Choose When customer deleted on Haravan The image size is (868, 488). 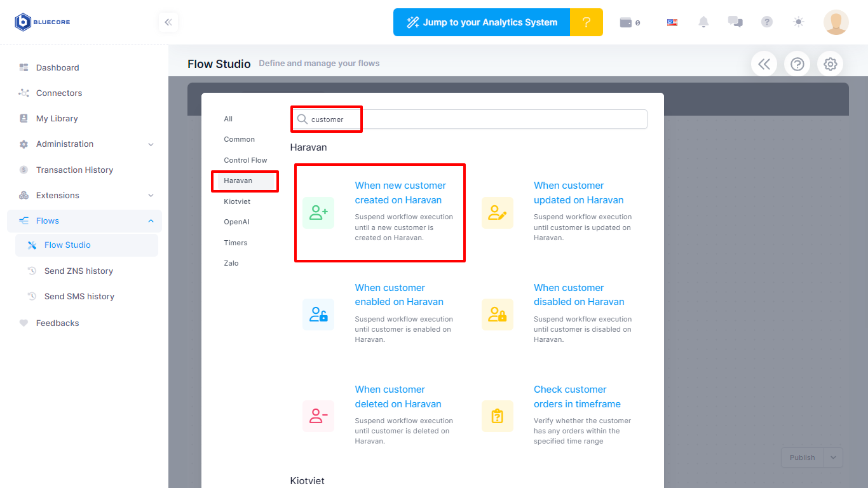pyautogui.click(x=380, y=416)
